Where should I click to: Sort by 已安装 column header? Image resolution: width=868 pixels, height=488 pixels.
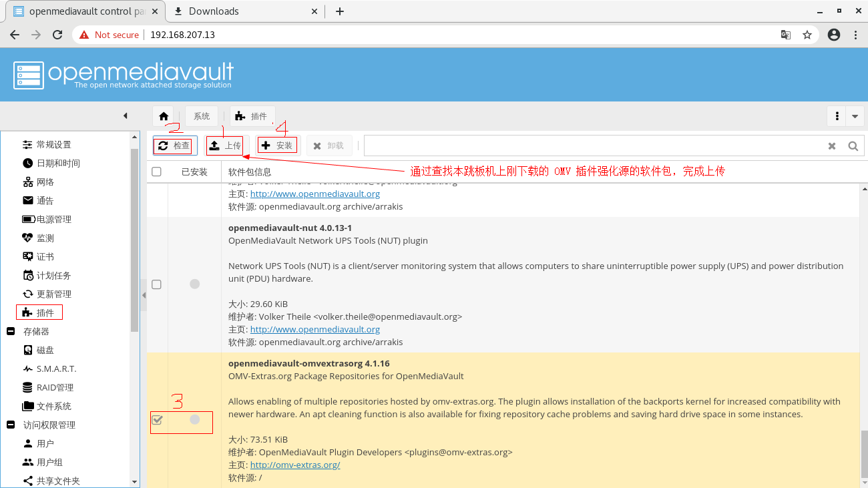pyautogui.click(x=194, y=172)
